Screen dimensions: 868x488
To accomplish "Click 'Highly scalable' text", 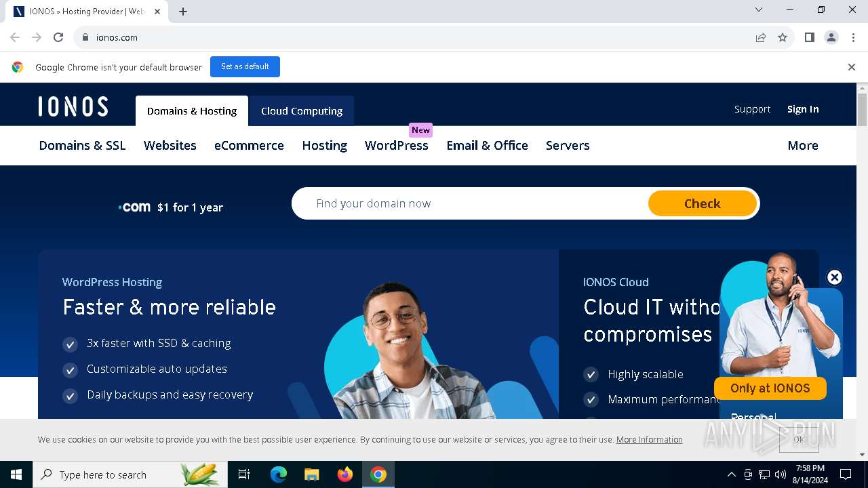I will click(645, 374).
